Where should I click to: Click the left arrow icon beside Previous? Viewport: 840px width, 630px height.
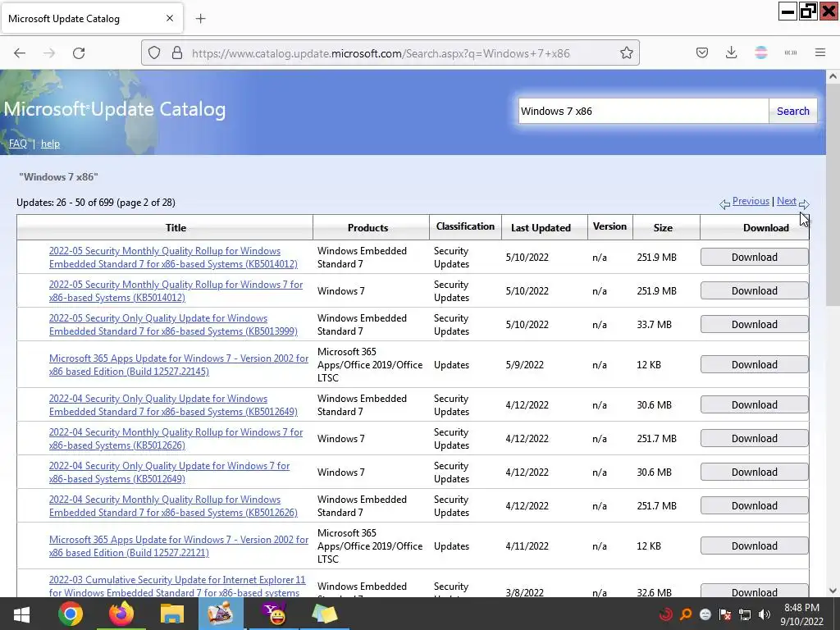[724, 203]
